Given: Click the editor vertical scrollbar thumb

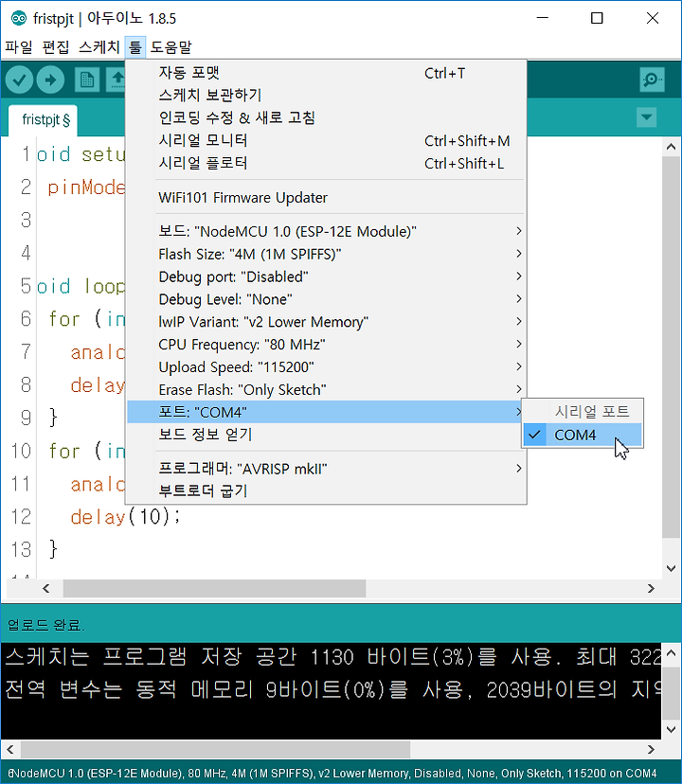Looking at the screenshot, I should tap(671, 347).
